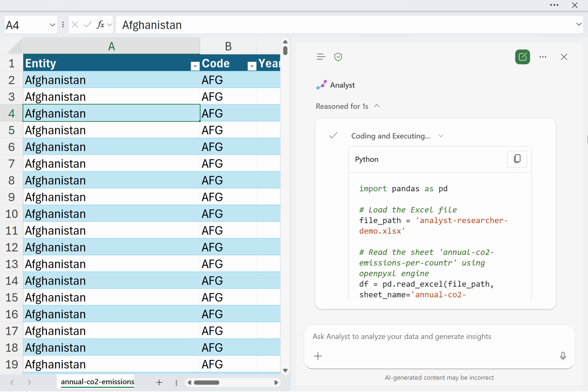The width and height of the screenshot is (588, 392).
Task: Close the Analyst pane
Action: point(564,57)
